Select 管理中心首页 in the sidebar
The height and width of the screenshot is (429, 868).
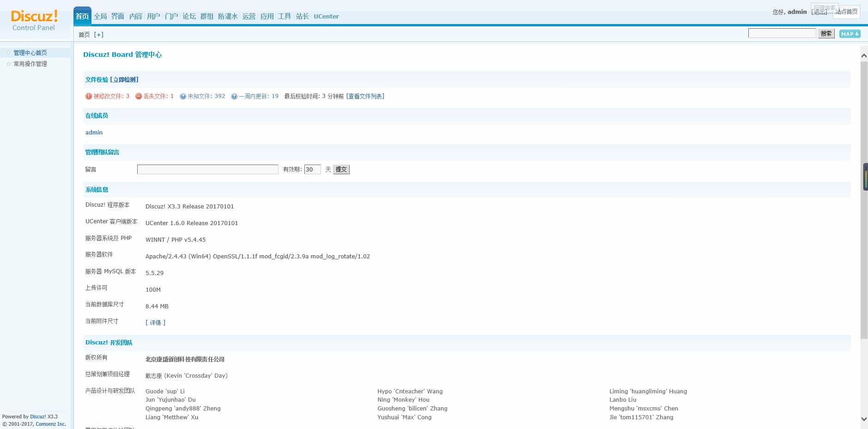[x=30, y=53]
